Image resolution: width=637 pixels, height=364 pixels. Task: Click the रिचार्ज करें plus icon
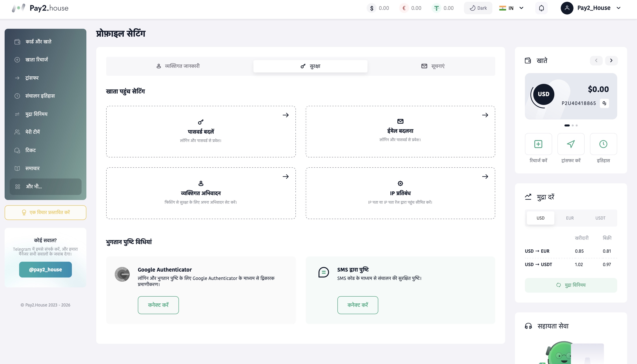(x=538, y=144)
